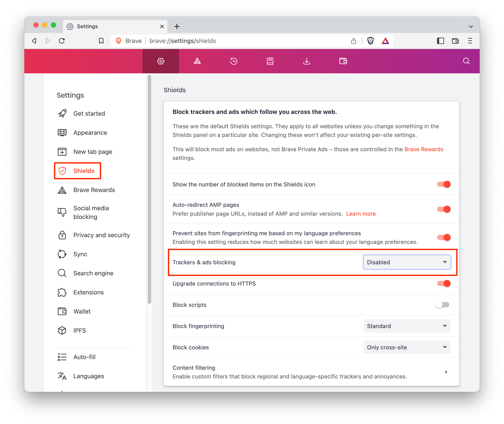
Task: Click the share icon in address bar
Action: tap(353, 41)
